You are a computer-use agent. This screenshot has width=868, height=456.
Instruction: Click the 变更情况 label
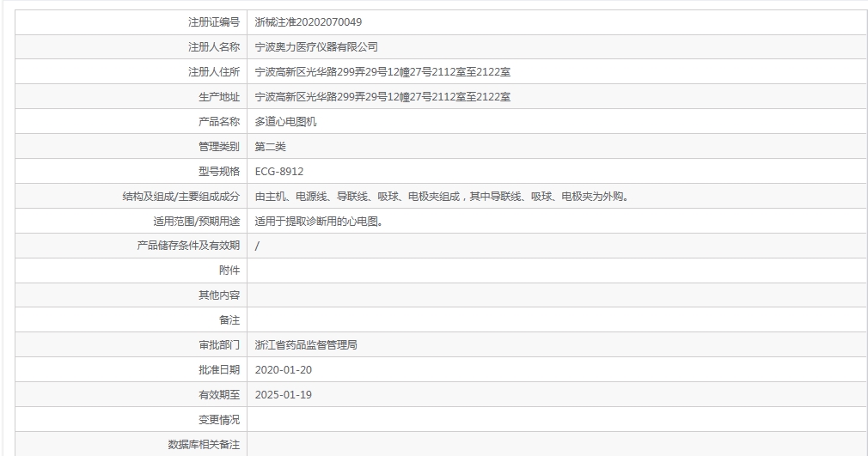tap(219, 419)
